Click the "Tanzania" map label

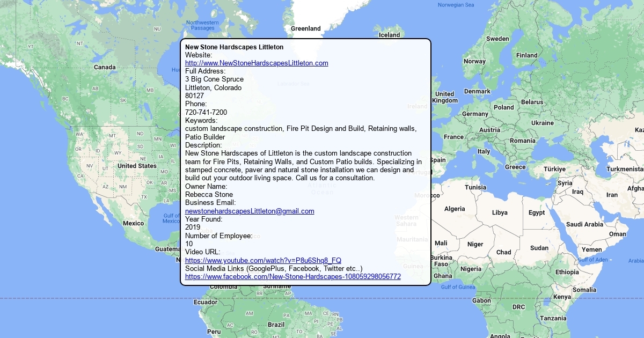[x=553, y=318]
